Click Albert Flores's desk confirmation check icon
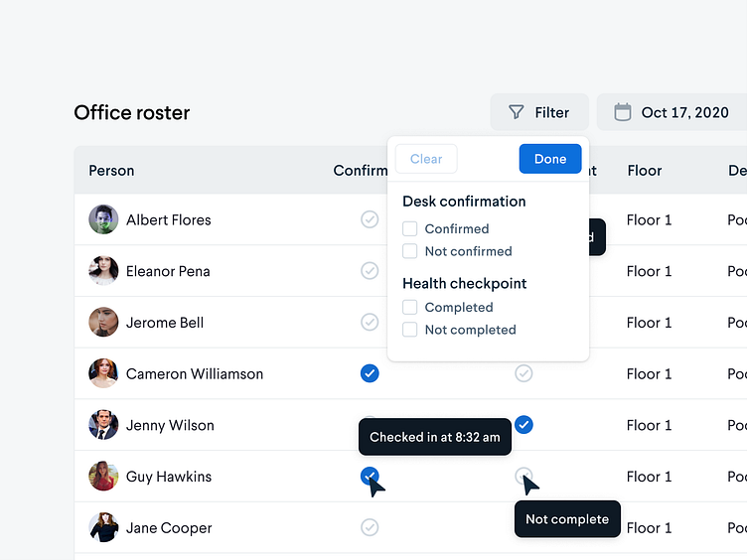747x560 pixels. tap(370, 219)
